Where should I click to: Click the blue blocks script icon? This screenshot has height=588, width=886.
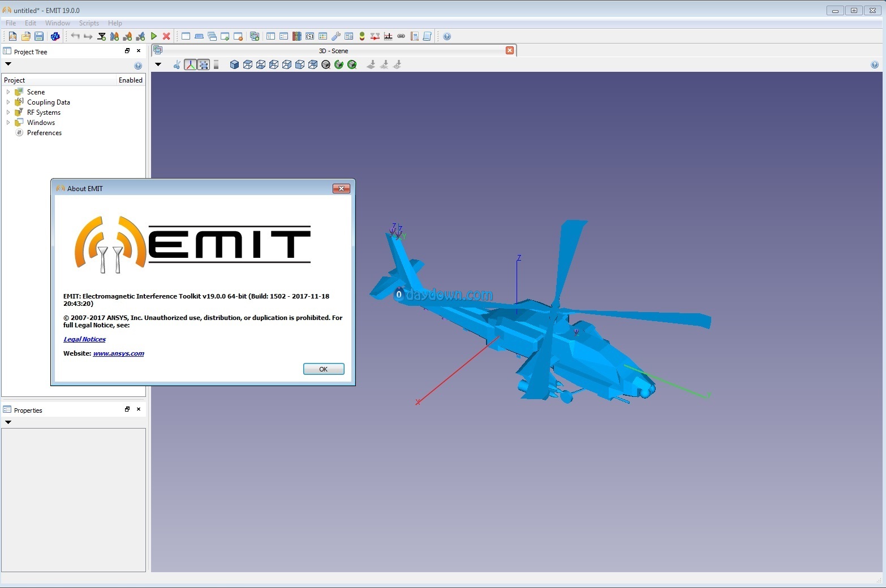[55, 36]
